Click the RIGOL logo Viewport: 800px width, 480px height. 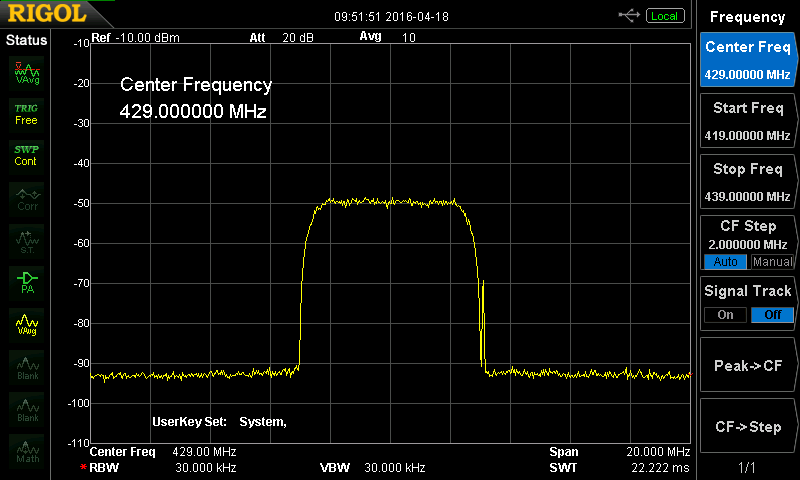click(x=47, y=13)
